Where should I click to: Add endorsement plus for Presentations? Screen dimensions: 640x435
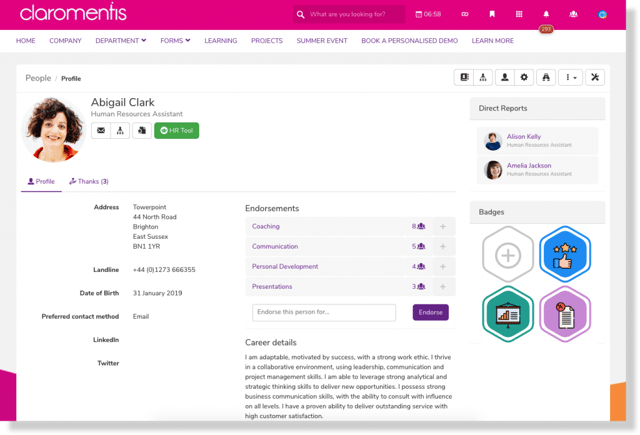[443, 286]
